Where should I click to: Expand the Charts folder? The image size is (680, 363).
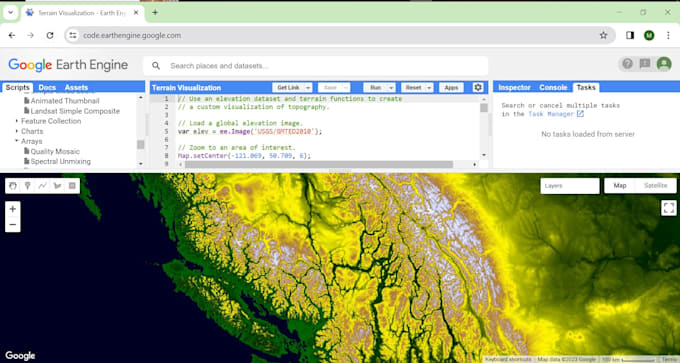(17, 131)
